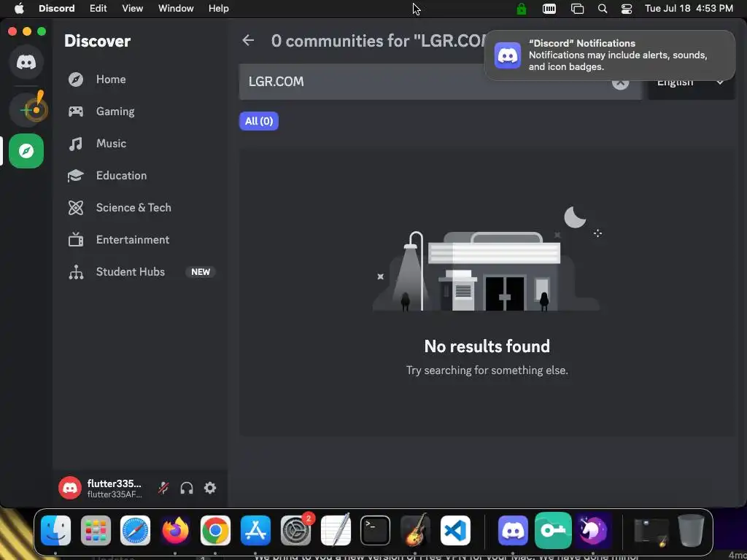The width and height of the screenshot is (747, 560).
Task: Click the flutter335 username text
Action: pyautogui.click(x=115, y=484)
